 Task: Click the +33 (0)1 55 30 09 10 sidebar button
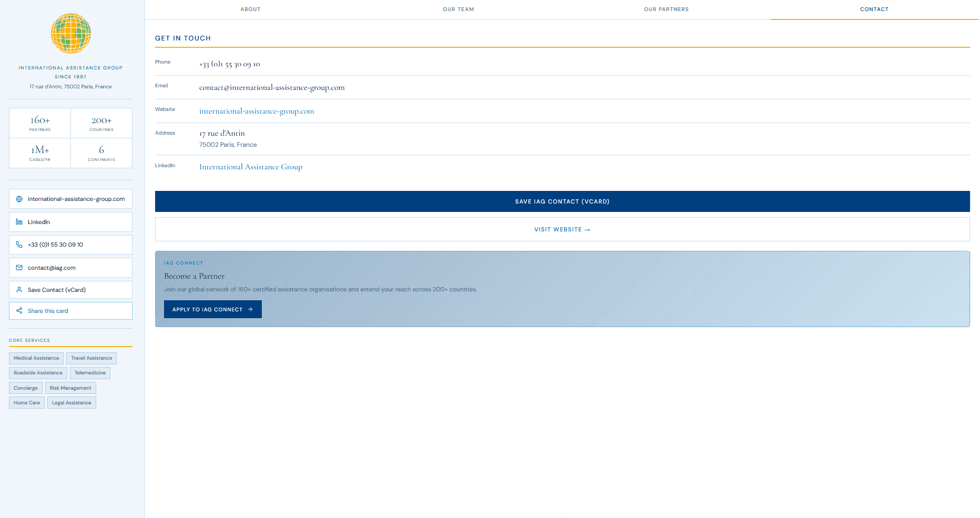pyautogui.click(x=70, y=245)
